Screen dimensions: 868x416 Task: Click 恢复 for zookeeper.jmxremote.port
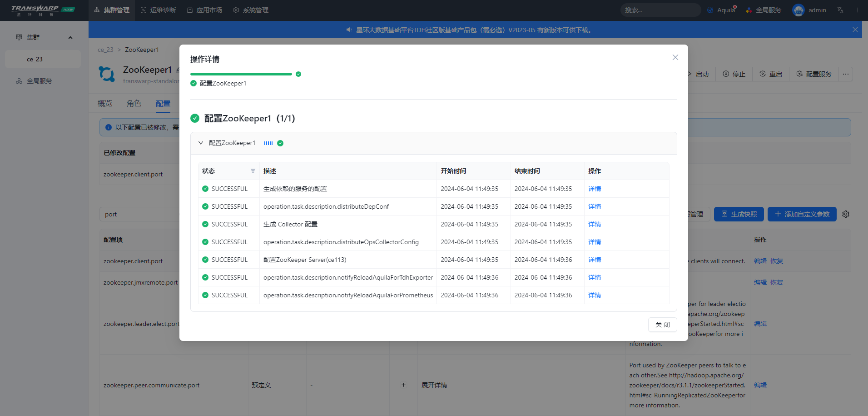[777, 282]
